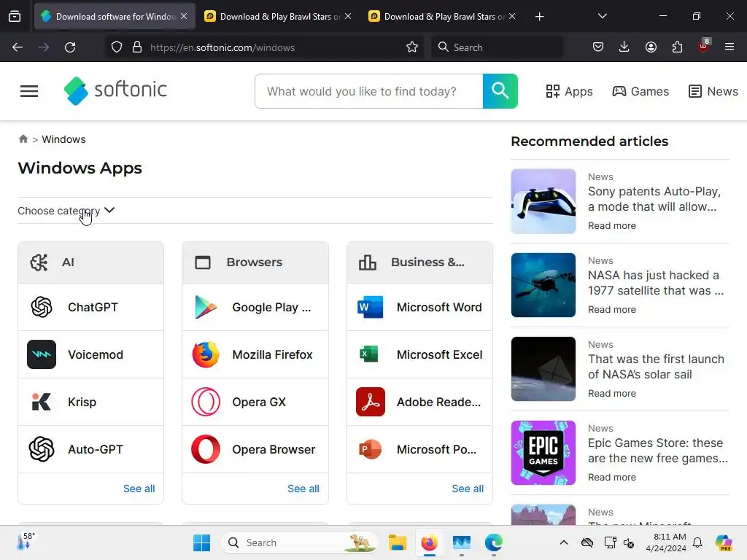Image resolution: width=747 pixels, height=560 pixels.
Task: Go back to the previous page
Action: click(x=18, y=47)
